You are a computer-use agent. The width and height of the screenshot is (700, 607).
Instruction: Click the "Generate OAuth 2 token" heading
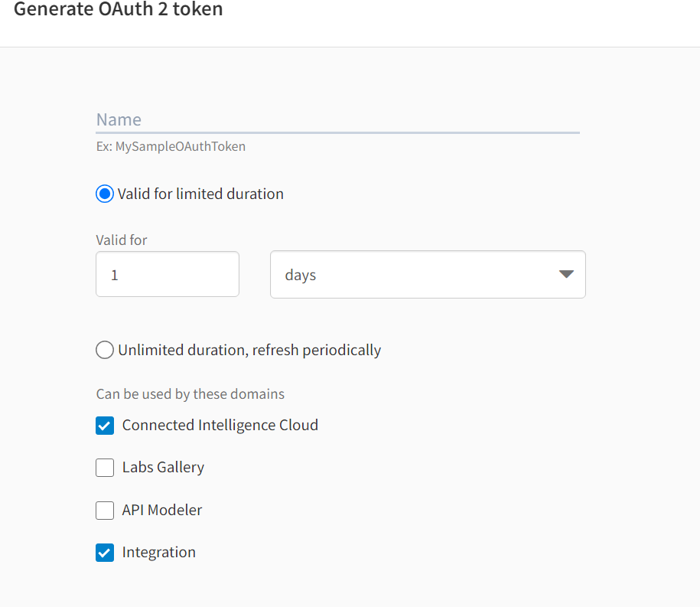tap(119, 10)
